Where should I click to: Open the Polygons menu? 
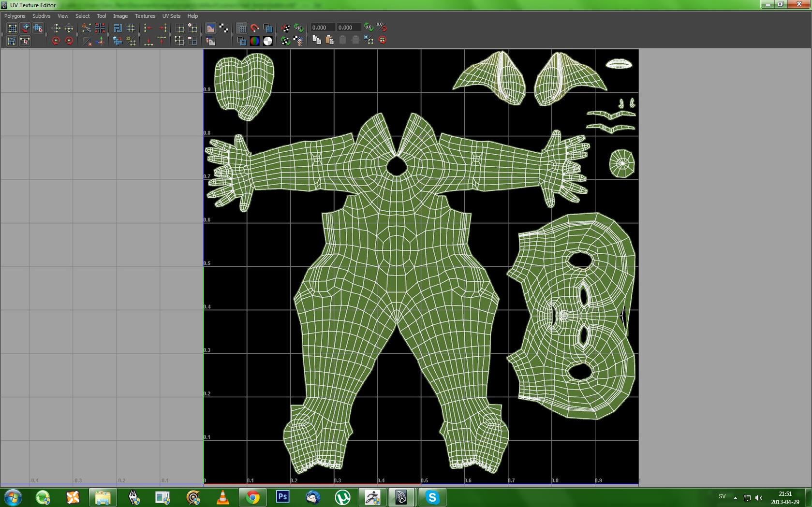(15, 16)
